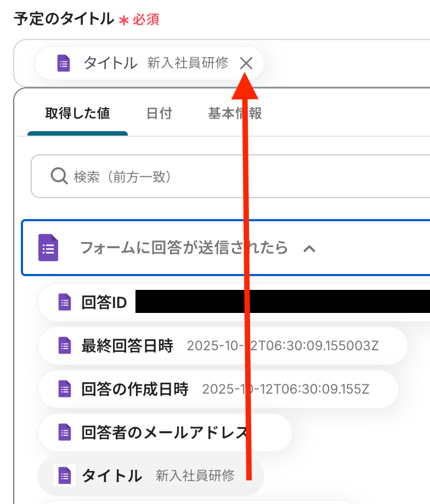Click the search magnifier icon
Screen dimensions: 430x504
59,176
